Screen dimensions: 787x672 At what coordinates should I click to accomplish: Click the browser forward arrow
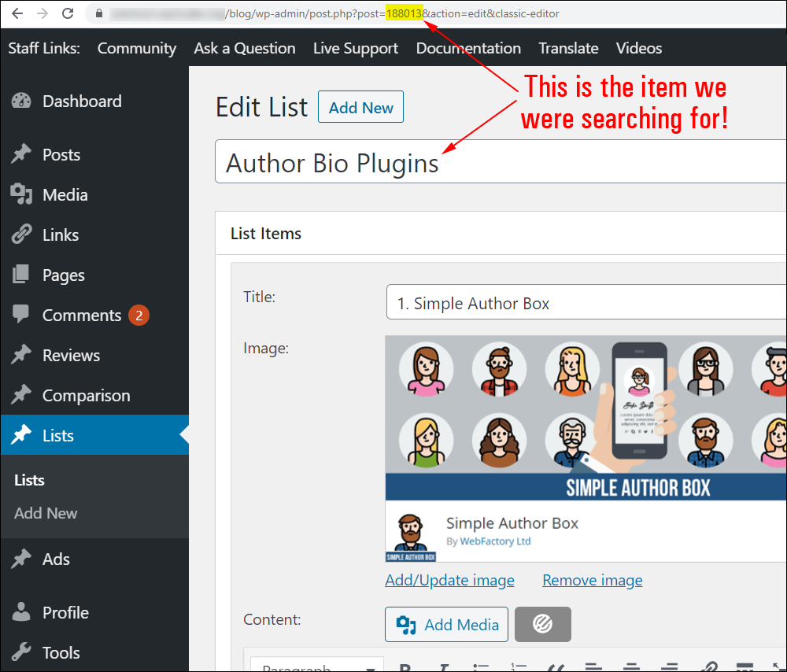point(42,13)
